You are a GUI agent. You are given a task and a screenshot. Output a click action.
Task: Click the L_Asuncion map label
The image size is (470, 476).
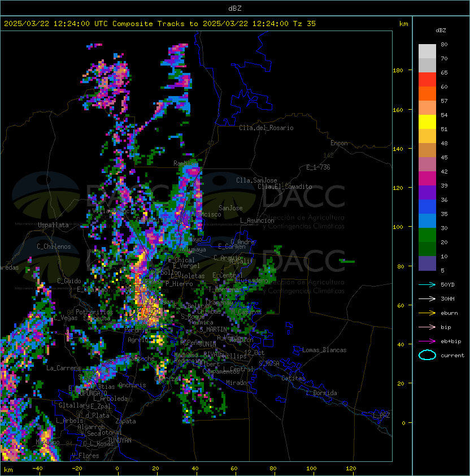(257, 220)
